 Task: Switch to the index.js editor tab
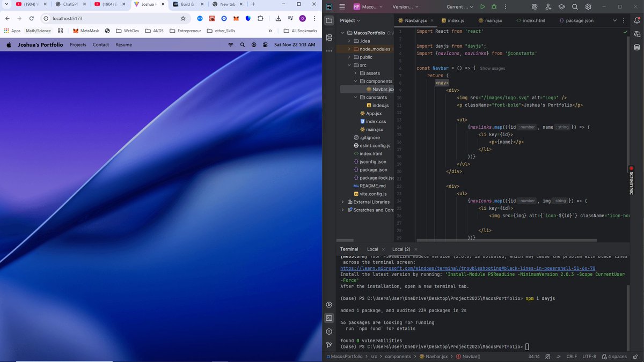[x=456, y=20]
